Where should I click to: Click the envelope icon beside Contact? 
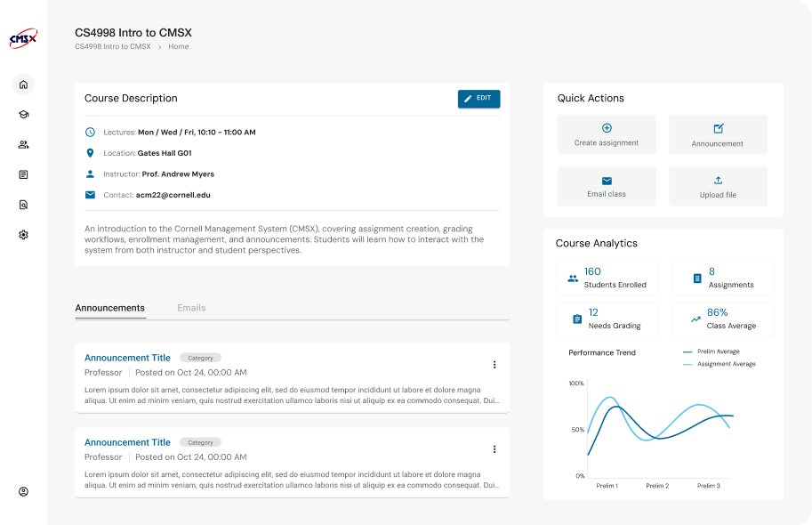coord(90,195)
